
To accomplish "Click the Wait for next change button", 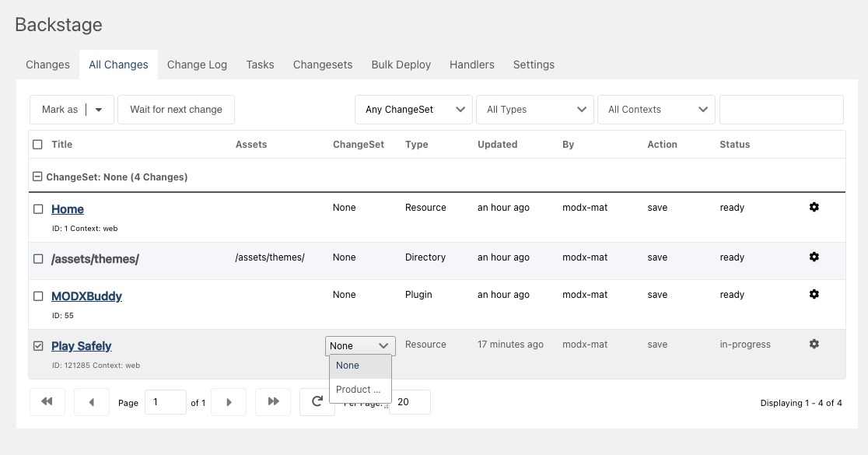I will click(176, 110).
